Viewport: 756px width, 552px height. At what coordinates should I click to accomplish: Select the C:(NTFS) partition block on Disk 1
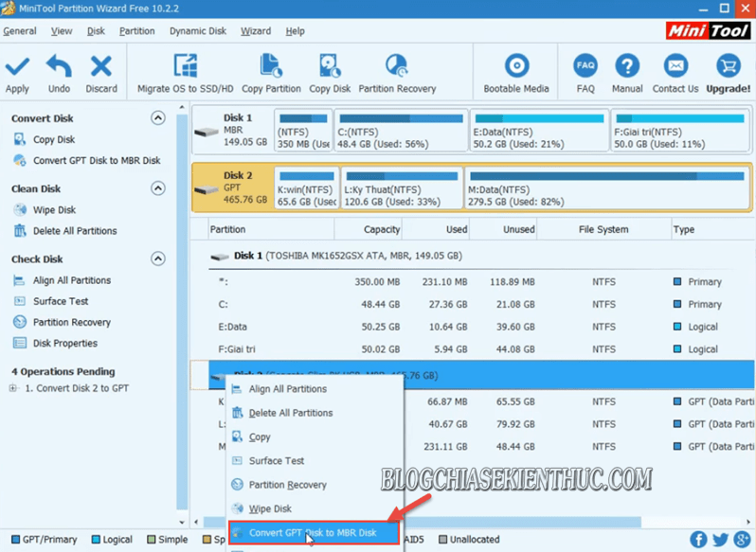[x=401, y=131]
